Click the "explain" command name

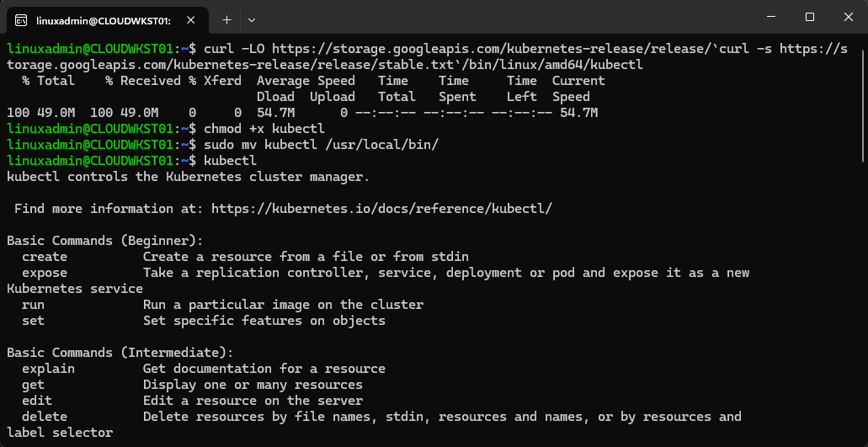[48, 369]
